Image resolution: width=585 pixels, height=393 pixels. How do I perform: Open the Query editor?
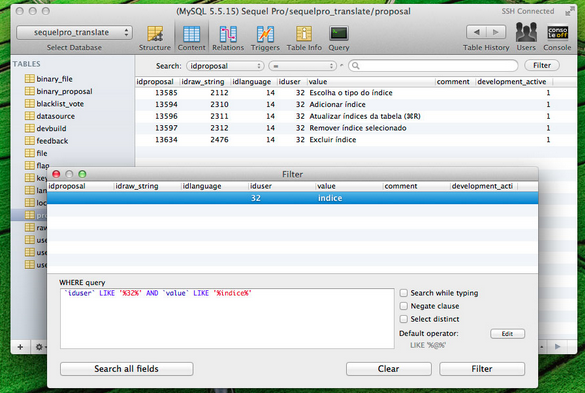click(x=339, y=38)
